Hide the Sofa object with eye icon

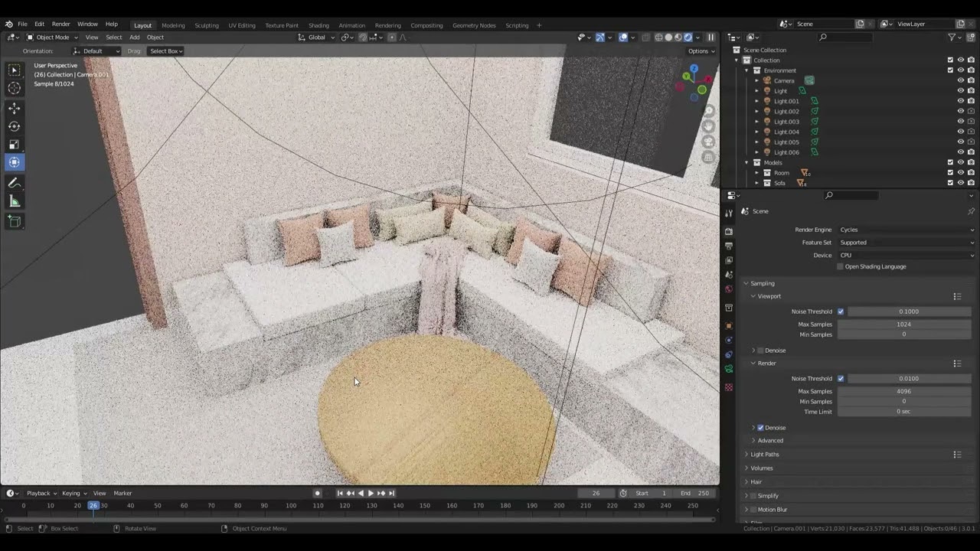(961, 183)
